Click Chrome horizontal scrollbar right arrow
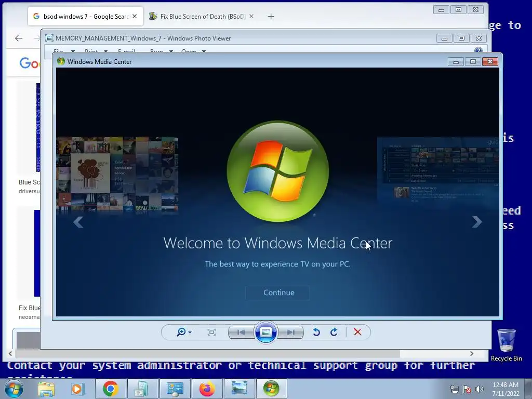Viewport: 532px width, 399px height. (472, 353)
